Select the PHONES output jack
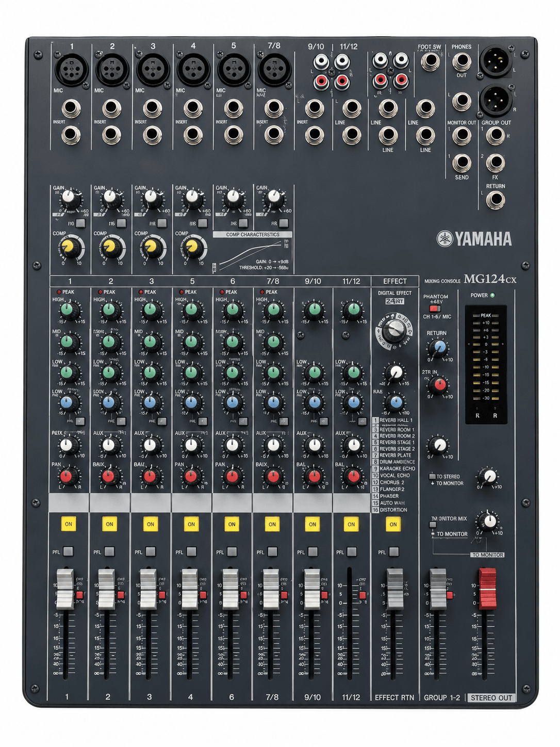The image size is (560, 747). [462, 62]
